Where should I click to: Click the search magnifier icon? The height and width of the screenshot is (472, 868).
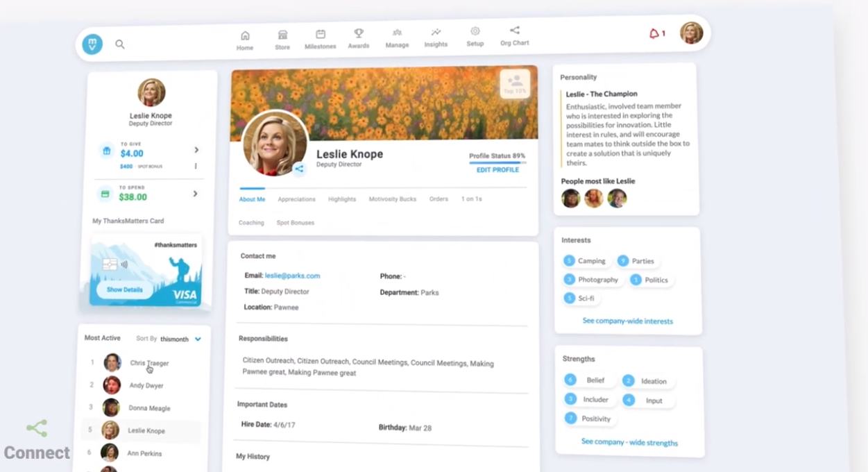tap(120, 44)
